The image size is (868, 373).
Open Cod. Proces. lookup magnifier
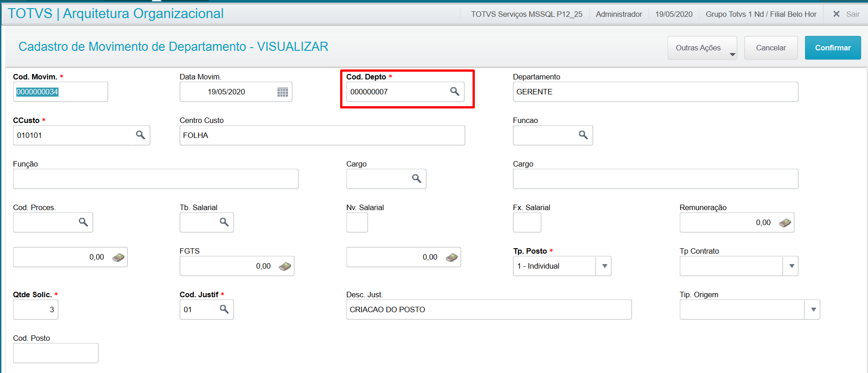point(83,222)
